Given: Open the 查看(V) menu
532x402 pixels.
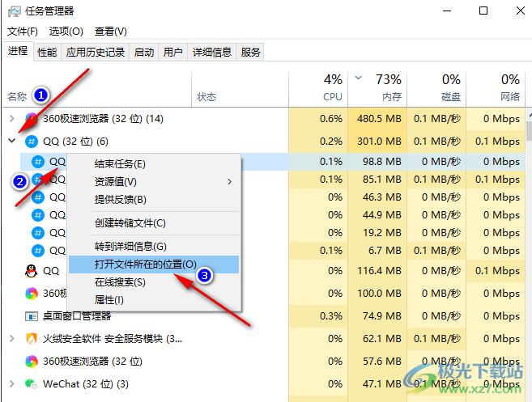Looking at the screenshot, I should click(x=111, y=32).
